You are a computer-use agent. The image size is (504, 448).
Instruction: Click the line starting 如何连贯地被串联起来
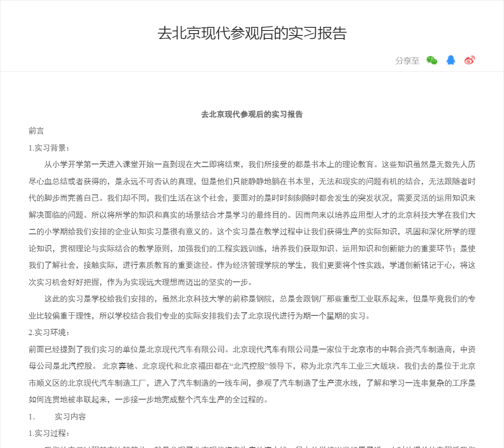tap(149, 400)
